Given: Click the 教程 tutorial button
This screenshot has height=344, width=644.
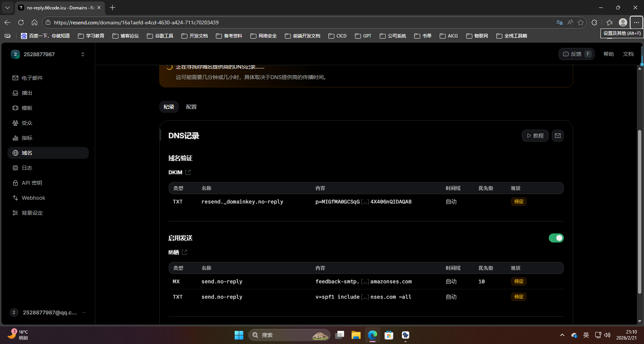Looking at the screenshot, I should (535, 136).
